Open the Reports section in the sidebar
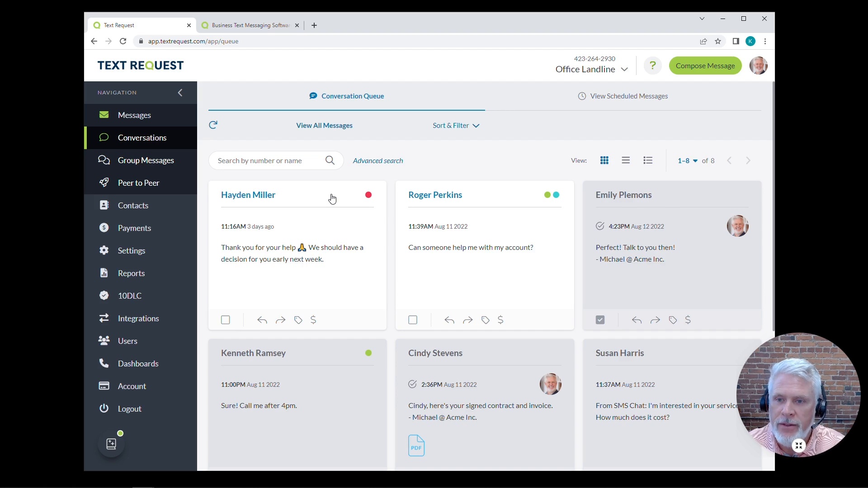Viewport: 868px width, 488px height. coord(132,273)
